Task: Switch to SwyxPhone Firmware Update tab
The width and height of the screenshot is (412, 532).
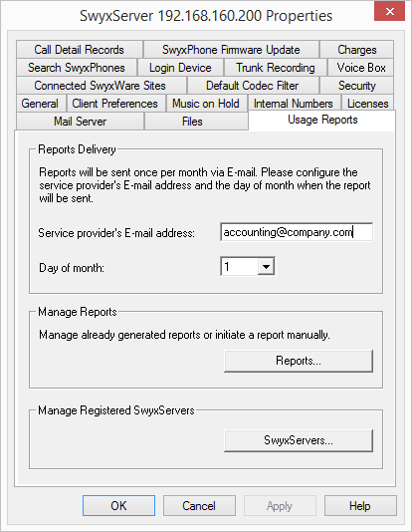Action: 231,50
